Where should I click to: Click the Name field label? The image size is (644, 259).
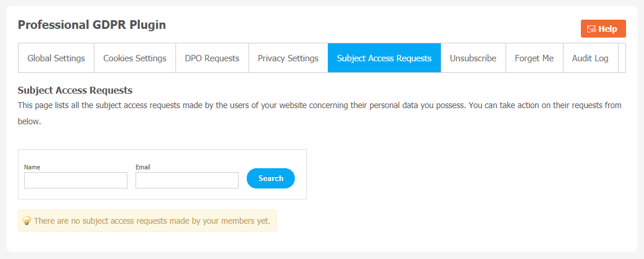[x=32, y=167]
